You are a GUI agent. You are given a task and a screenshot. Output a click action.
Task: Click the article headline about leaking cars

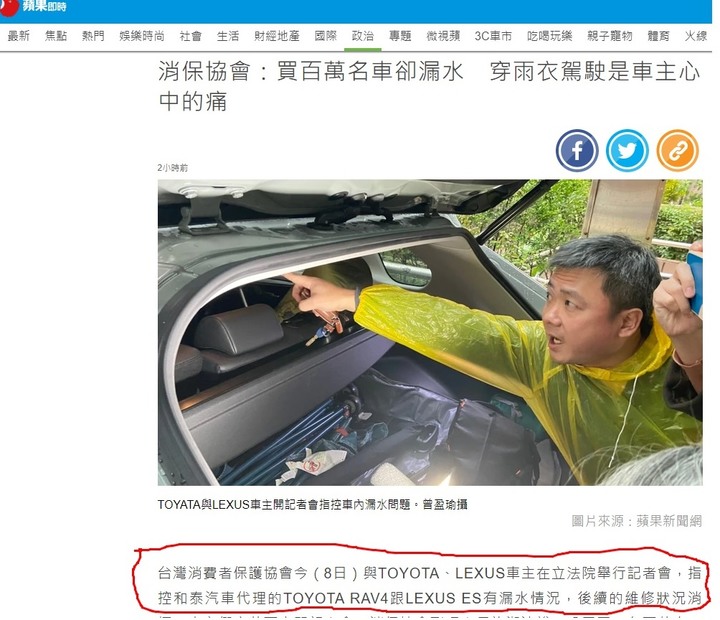pyautogui.click(x=429, y=86)
